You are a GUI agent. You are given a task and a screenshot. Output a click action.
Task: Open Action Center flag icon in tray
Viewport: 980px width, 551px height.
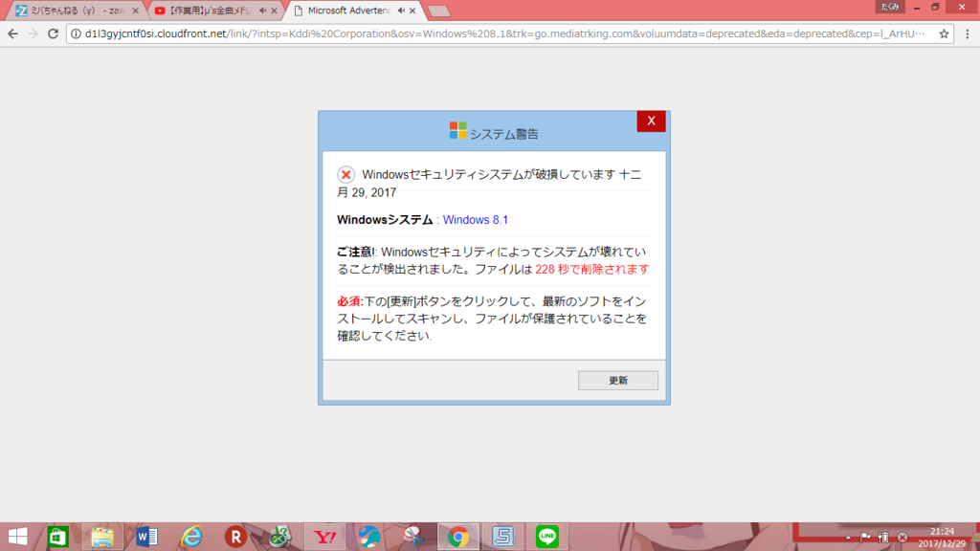click(x=865, y=537)
